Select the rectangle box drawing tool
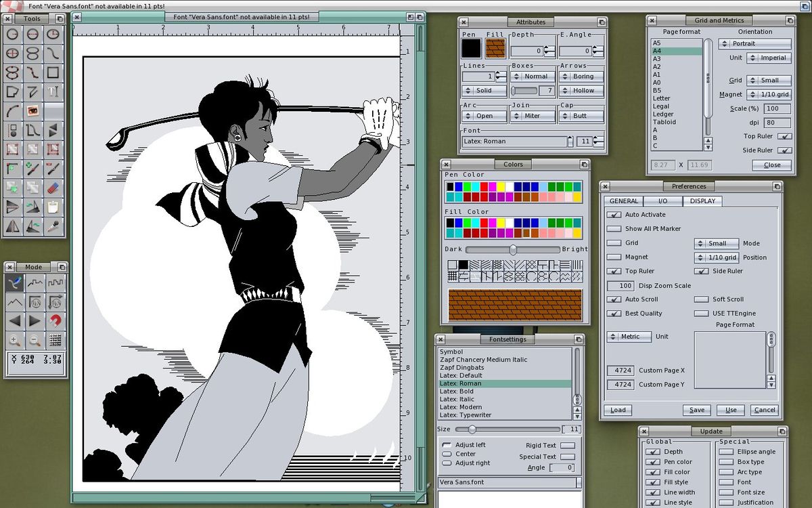Viewport: 812px width, 508px height. (x=53, y=72)
